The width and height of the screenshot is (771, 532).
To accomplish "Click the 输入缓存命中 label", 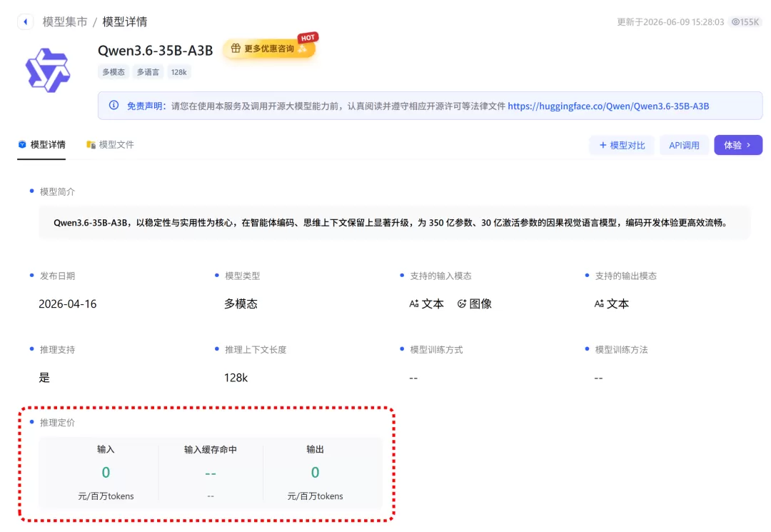I will [x=211, y=449].
